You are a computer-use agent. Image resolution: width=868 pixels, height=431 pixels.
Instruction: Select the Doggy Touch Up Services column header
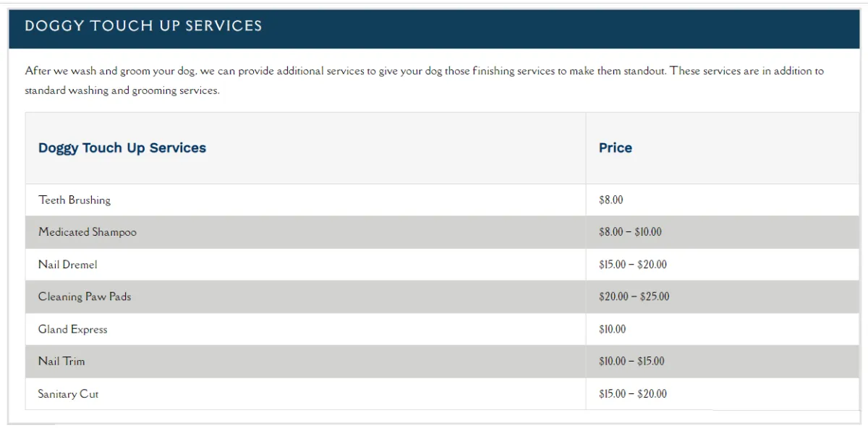[122, 148]
